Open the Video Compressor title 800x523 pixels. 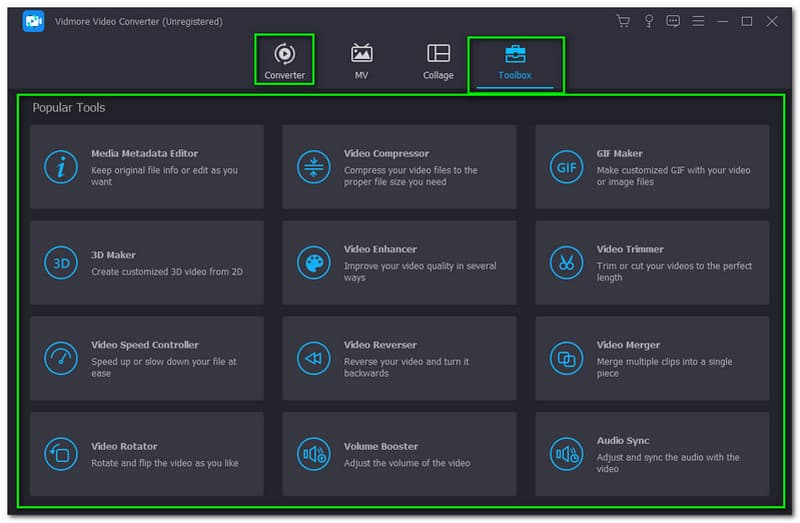(386, 153)
